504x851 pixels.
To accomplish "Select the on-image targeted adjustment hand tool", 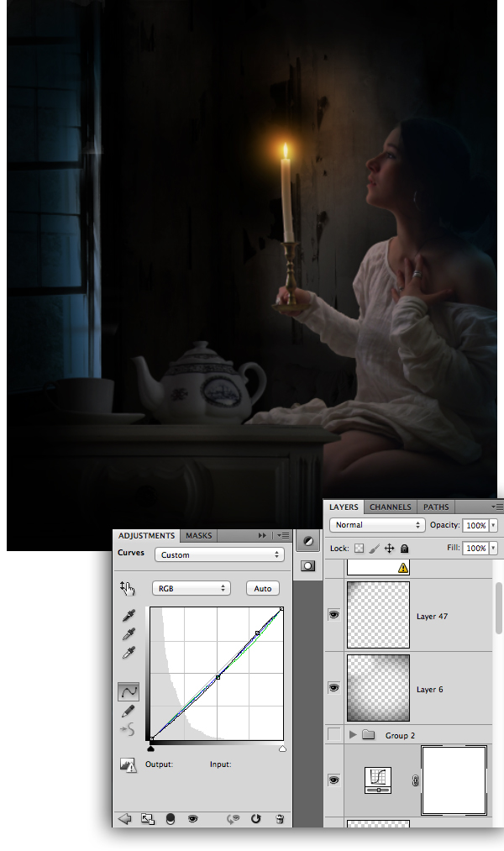I will [128, 588].
